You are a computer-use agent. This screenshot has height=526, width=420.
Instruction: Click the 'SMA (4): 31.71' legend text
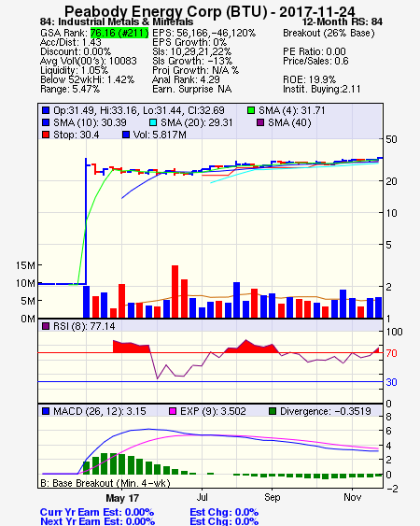[x=291, y=110]
